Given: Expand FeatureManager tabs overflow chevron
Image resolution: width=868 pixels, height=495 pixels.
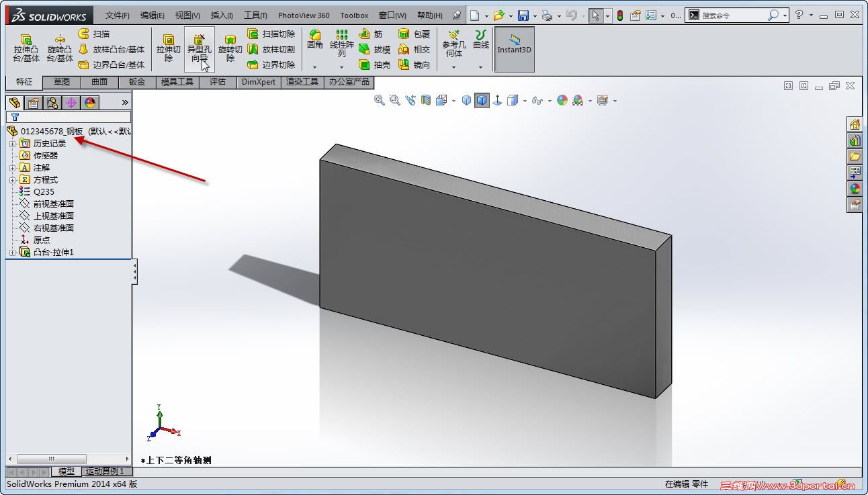Looking at the screenshot, I should pos(125,103).
